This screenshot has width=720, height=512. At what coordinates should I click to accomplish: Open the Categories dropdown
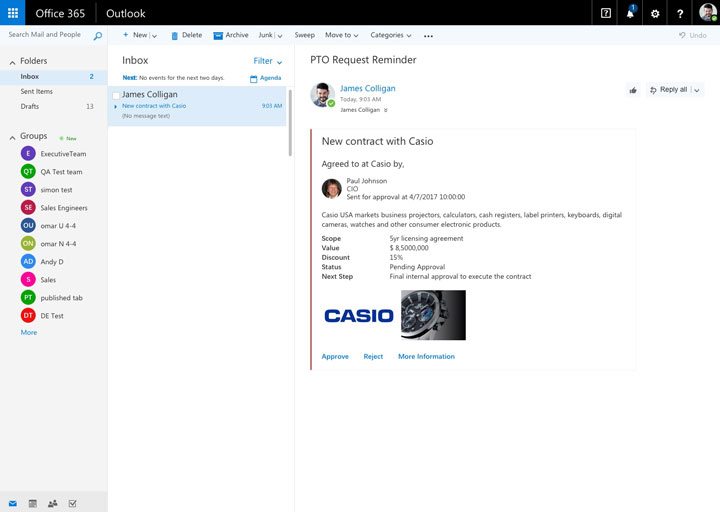coord(391,35)
